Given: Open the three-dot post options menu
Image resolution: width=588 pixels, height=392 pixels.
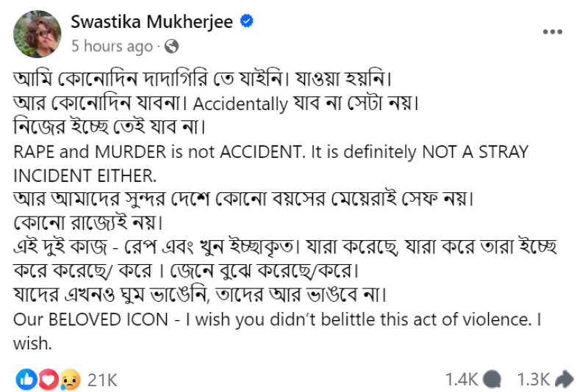Looking at the screenshot, I should 553,32.
